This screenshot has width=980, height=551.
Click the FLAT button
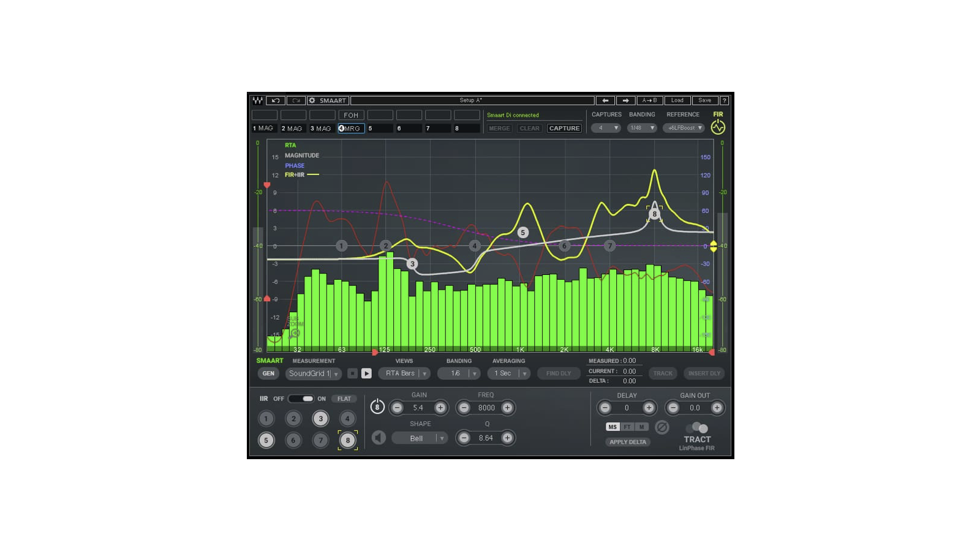coord(344,399)
